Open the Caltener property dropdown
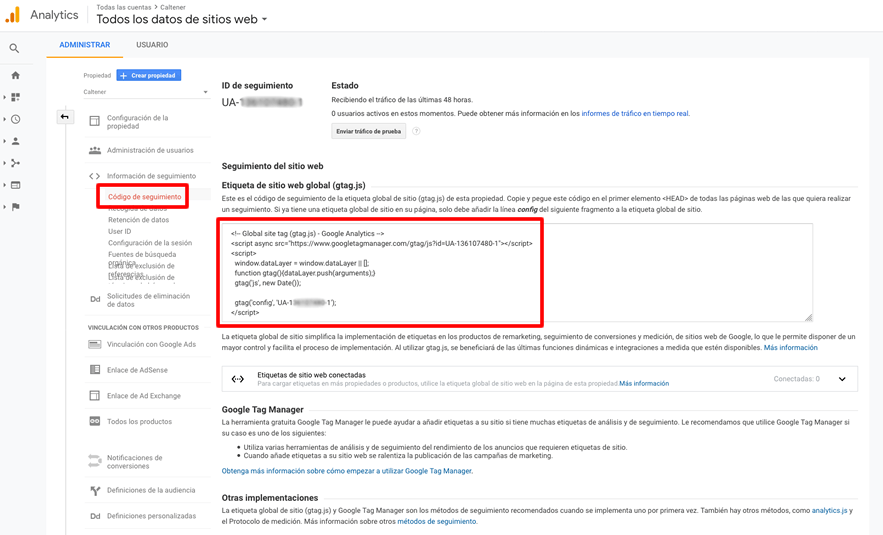This screenshot has height=535, width=883. click(146, 92)
